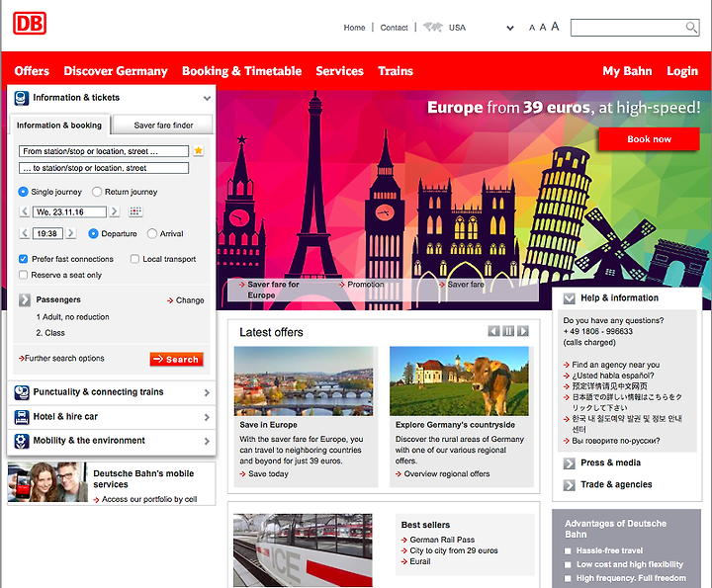Click the search magnifier icon

690,28
